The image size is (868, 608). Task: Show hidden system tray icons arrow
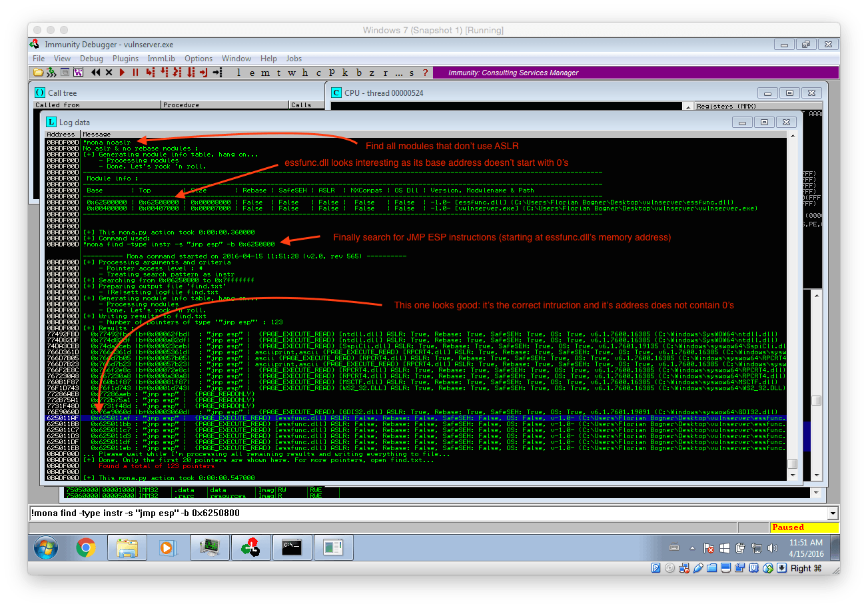click(693, 548)
